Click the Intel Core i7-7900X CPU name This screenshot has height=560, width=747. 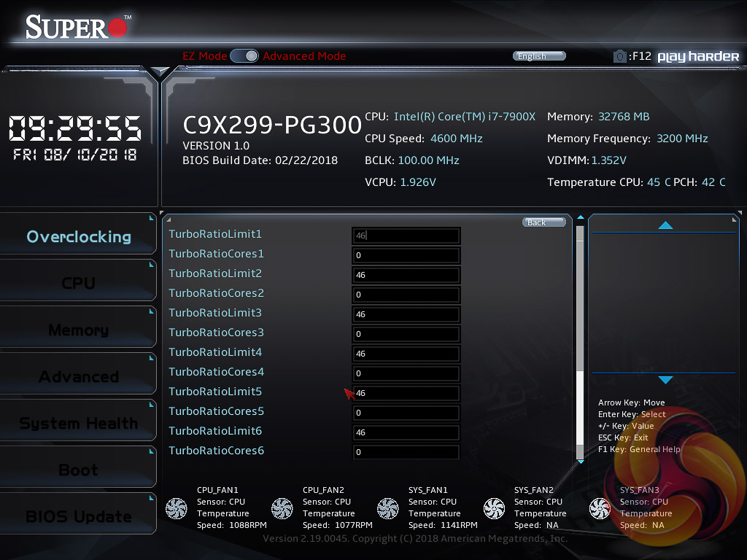point(465,117)
